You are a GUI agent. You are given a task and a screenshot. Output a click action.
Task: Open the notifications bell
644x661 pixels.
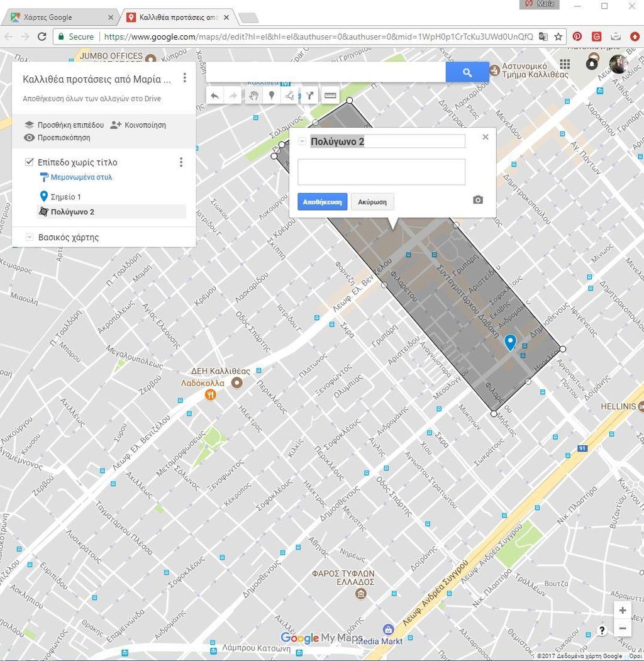(x=592, y=64)
